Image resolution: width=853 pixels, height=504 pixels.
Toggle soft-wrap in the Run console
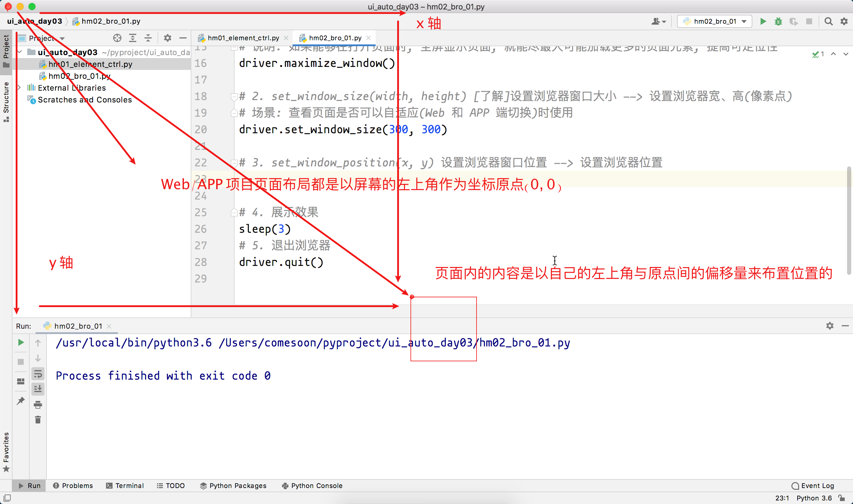click(x=38, y=374)
